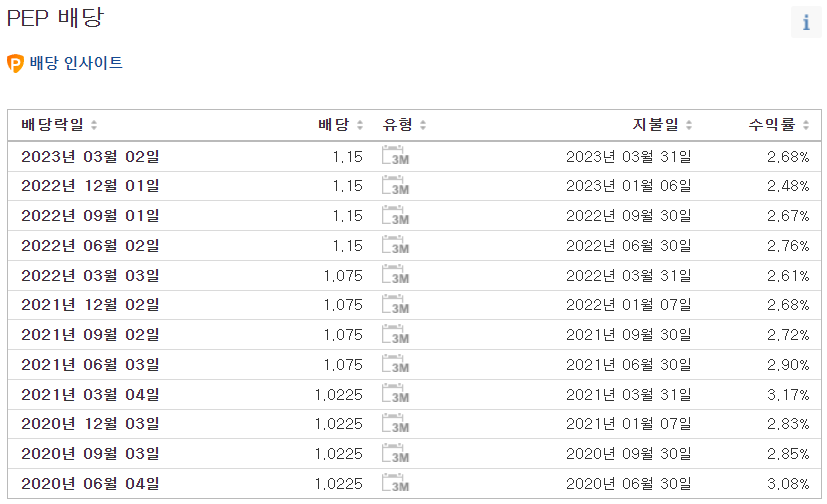
Task: Click the dividend insight shield logo
Action: [15, 63]
